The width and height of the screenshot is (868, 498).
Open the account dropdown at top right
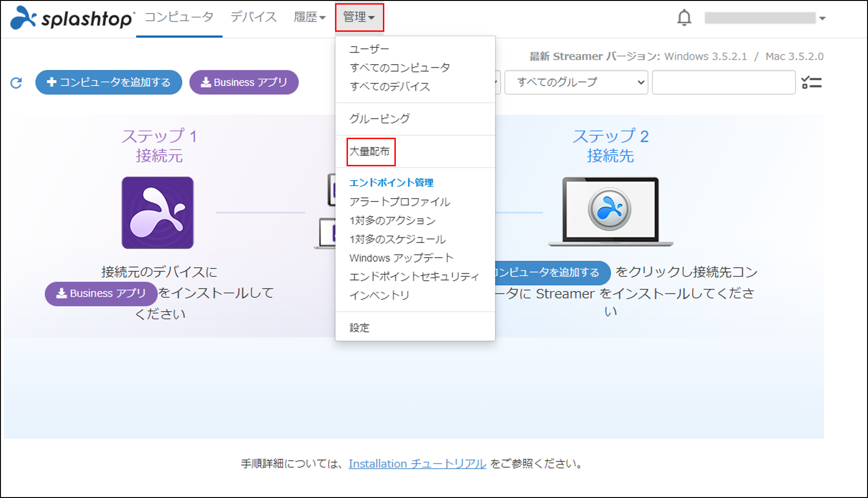tap(822, 18)
